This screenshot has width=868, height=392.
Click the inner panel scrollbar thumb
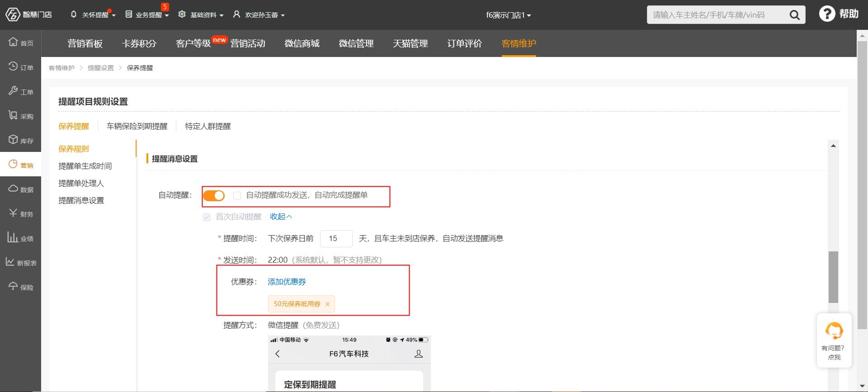tap(833, 277)
